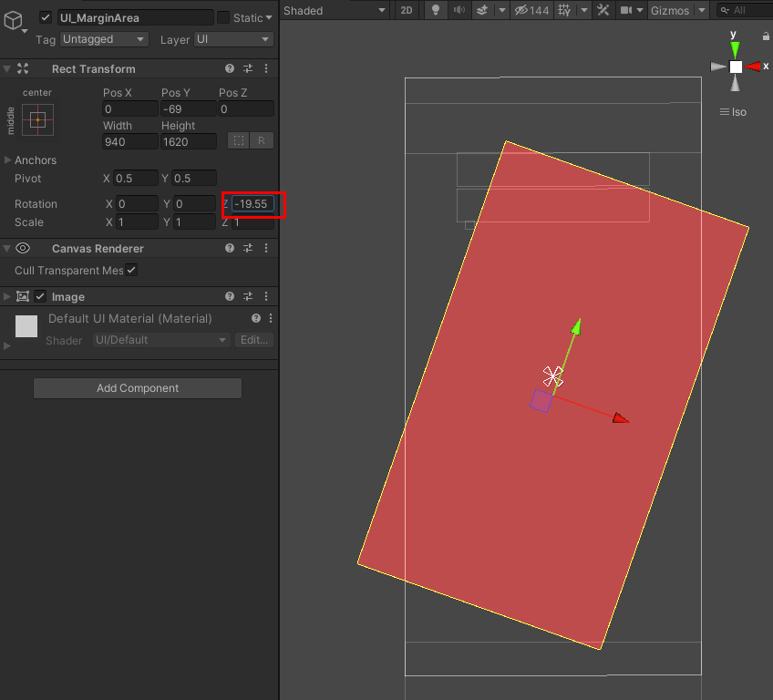Screen dimensions: 773x700
Task: Click the Rotation Y field
Action: (195, 203)
